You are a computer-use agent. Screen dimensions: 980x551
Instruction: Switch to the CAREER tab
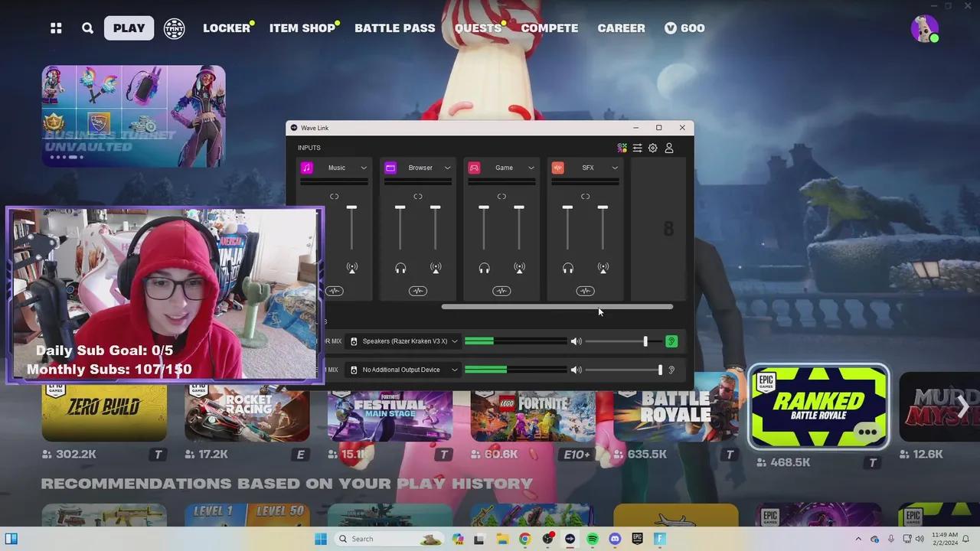click(621, 28)
